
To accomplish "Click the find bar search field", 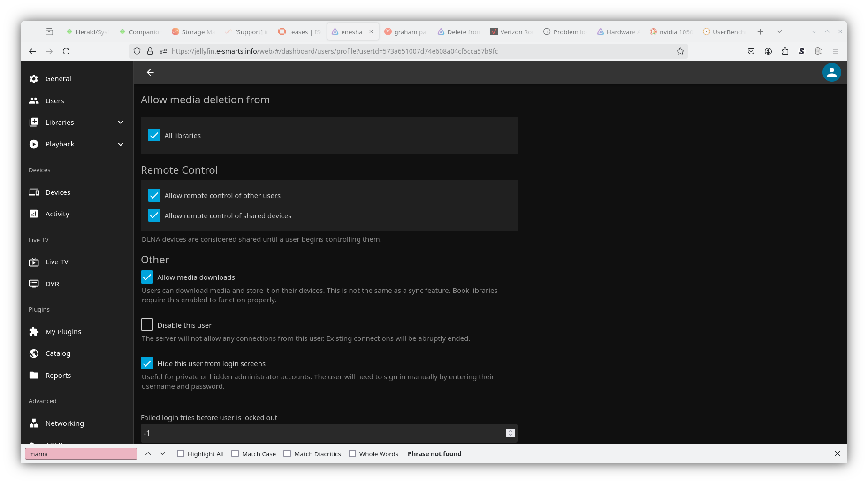I will pyautogui.click(x=81, y=454).
